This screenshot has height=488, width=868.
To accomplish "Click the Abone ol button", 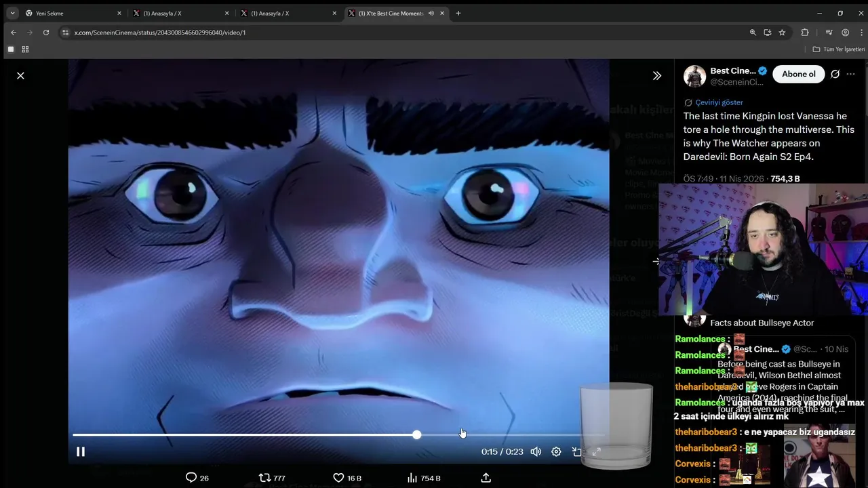I will [x=799, y=74].
